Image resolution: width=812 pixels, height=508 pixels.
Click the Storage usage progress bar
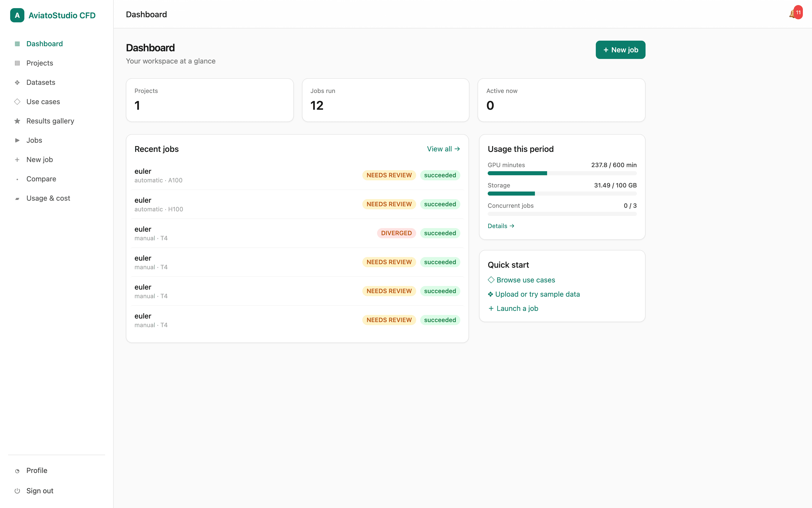pyautogui.click(x=562, y=194)
